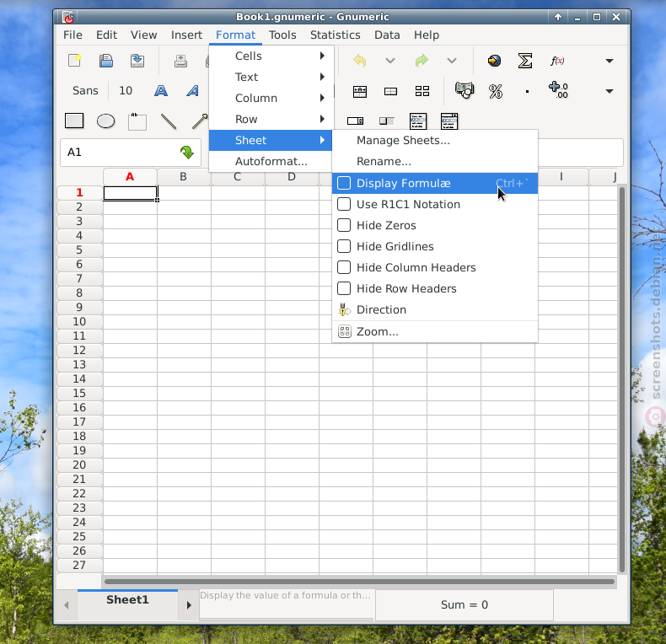Select the ellipse drawing tool
Image resolution: width=666 pixels, height=644 pixels.
105,121
